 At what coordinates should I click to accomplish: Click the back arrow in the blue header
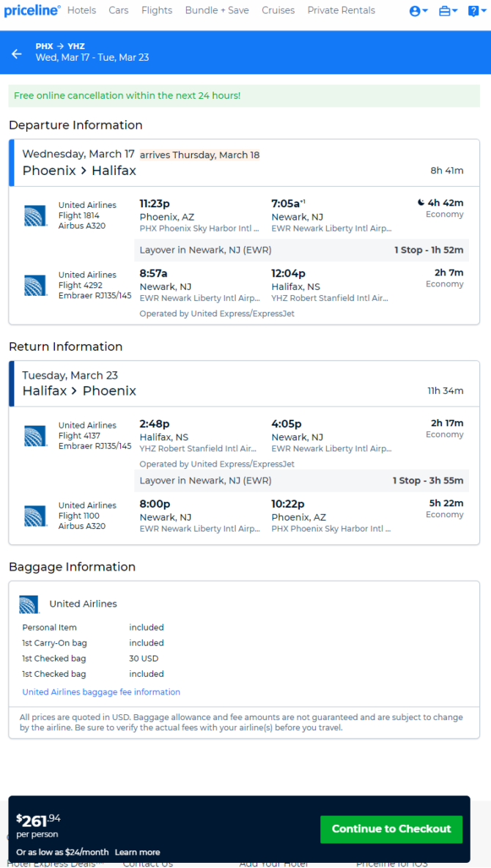pos(17,53)
